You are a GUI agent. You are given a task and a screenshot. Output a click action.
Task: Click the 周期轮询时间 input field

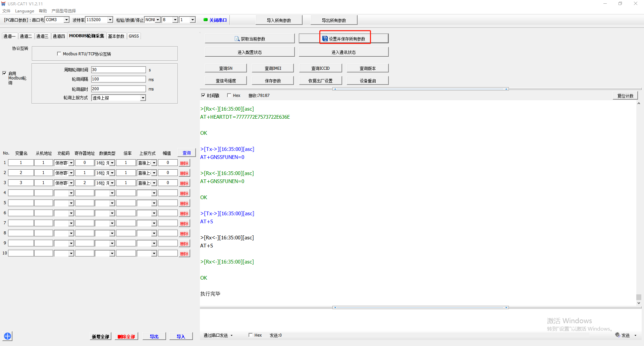tap(118, 70)
